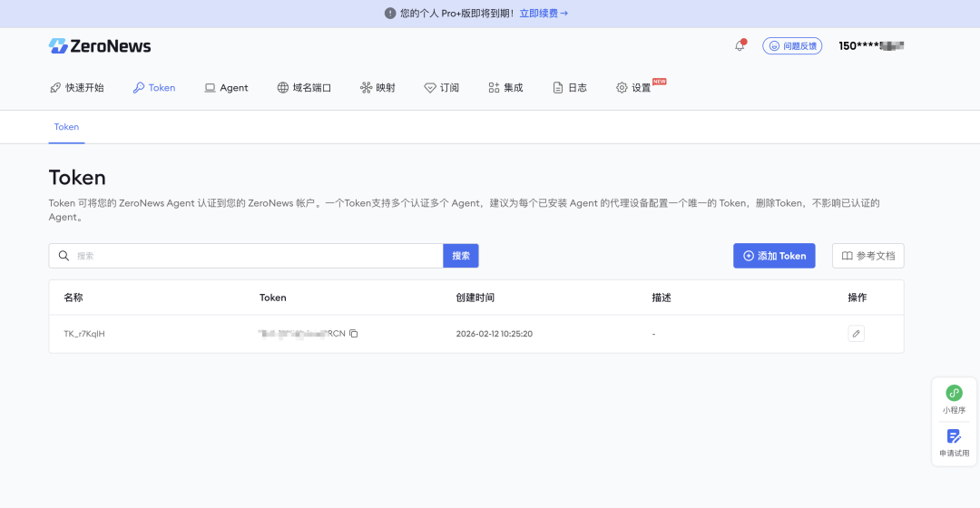Viewport: 980px width, 508px height.
Task: Open 域名端口 in the navigation
Action: pyautogui.click(x=304, y=87)
